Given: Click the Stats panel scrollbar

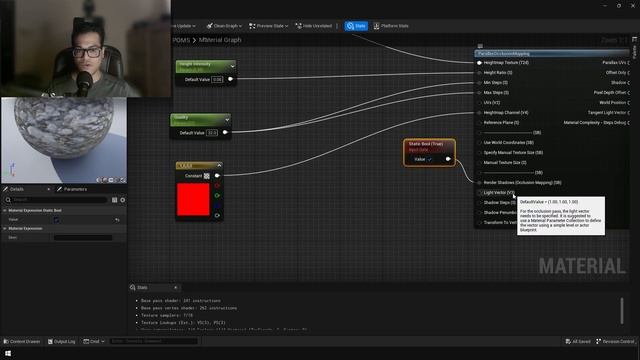Looking at the screenshot, I should pos(622,311).
